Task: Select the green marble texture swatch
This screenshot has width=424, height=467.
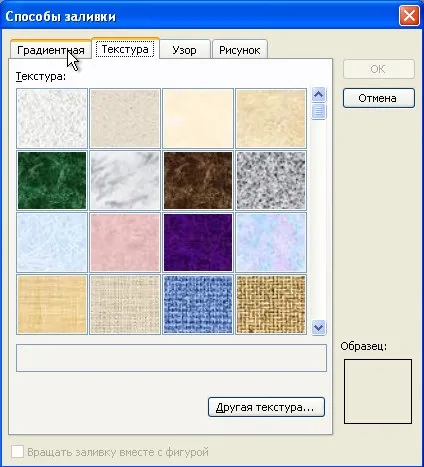Action: tap(52, 180)
